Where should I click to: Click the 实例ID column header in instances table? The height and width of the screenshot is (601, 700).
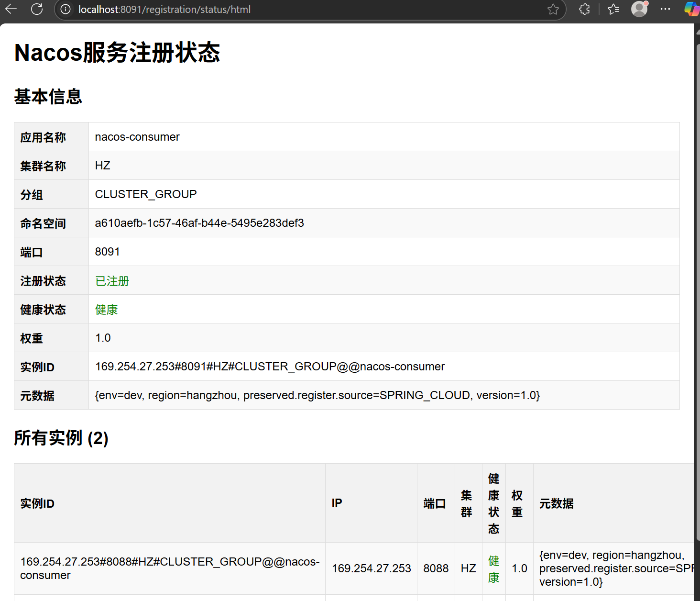tap(170, 503)
